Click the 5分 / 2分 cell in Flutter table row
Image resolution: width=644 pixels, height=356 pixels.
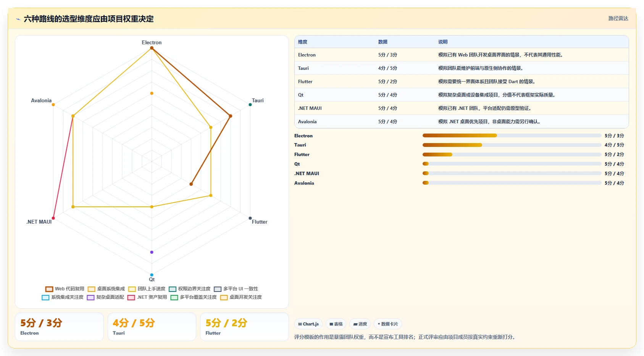[x=387, y=82]
